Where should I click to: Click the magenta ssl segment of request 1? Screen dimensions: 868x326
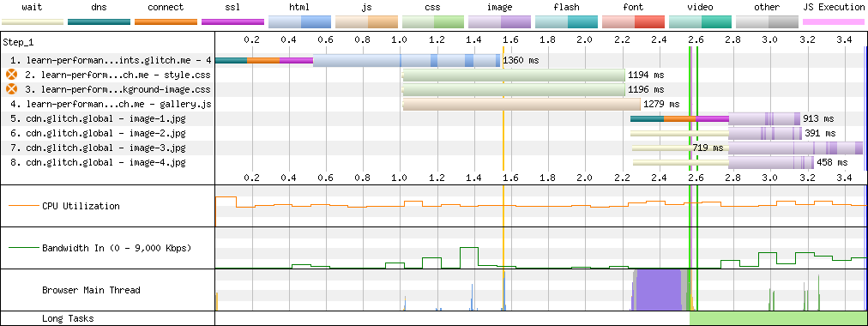point(296,60)
